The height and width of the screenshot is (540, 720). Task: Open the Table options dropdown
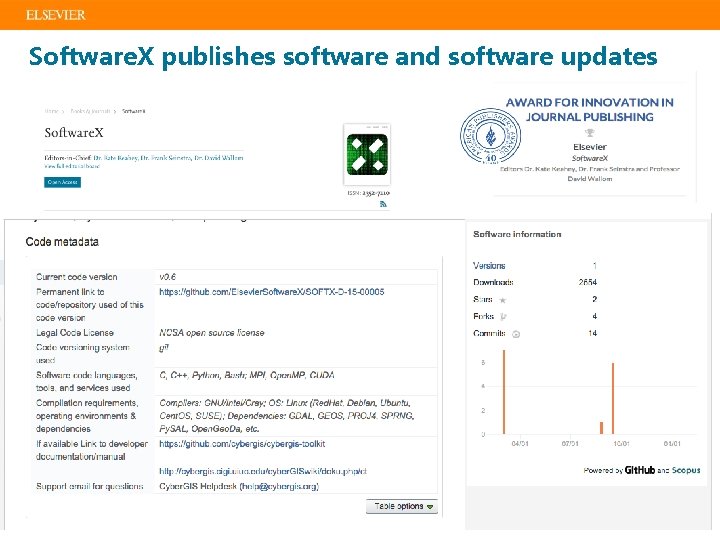[402, 506]
